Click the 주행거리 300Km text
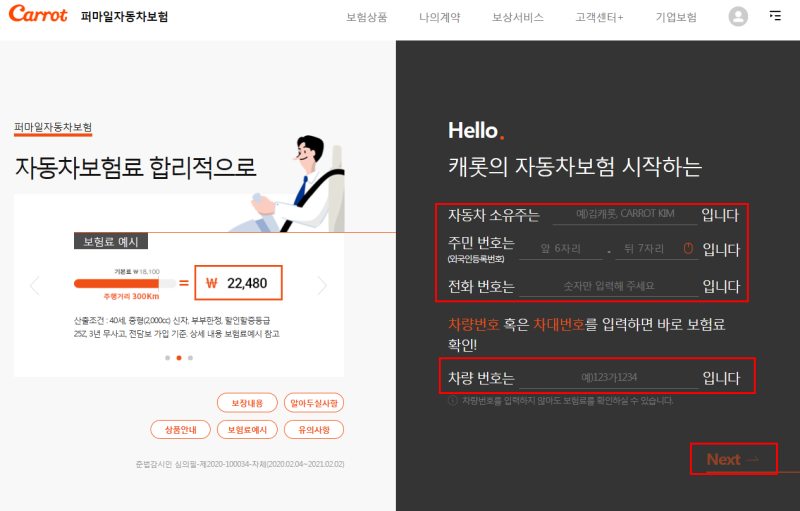 coord(131,296)
